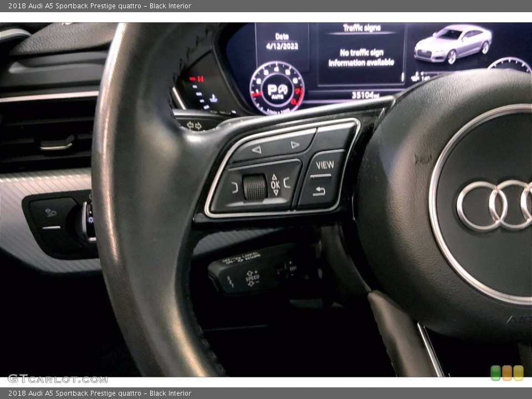Viewport: 532px width, 399px height.
Task: Click the Date 4/12/2022 readout
Action: (x=282, y=42)
